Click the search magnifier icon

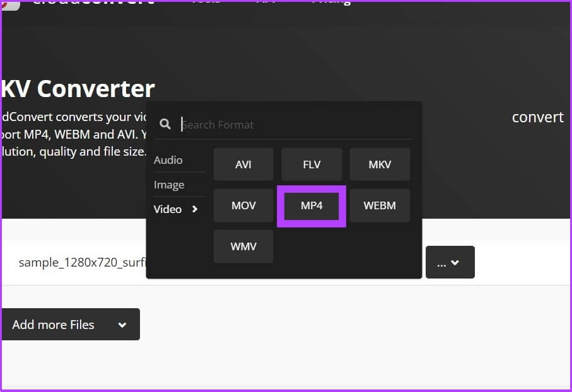(165, 124)
